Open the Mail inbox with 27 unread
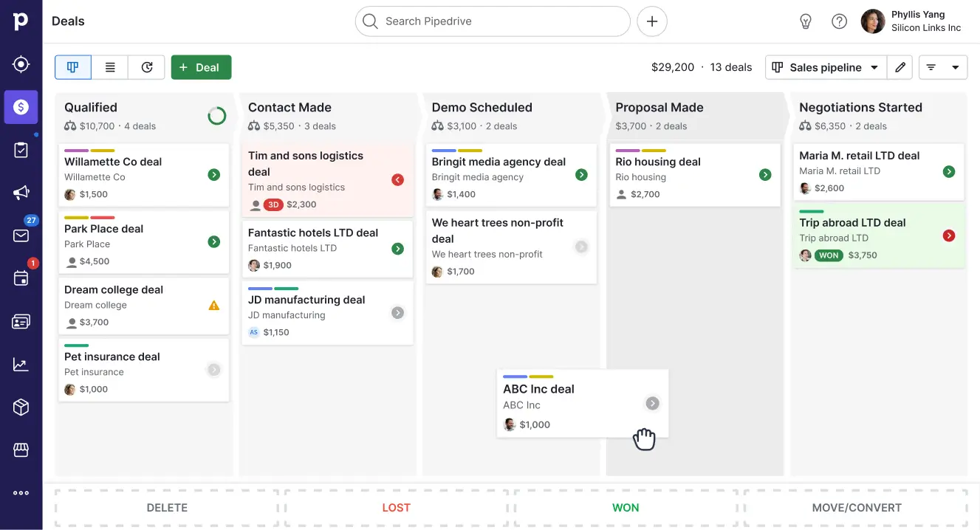The height and width of the screenshot is (530, 980). [21, 235]
